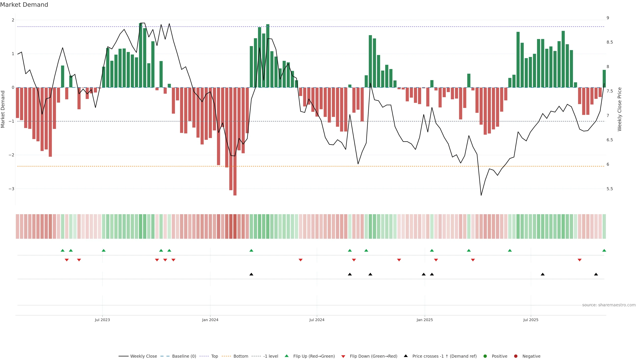Click the red Flip Down legend triangle

pyautogui.click(x=343, y=356)
